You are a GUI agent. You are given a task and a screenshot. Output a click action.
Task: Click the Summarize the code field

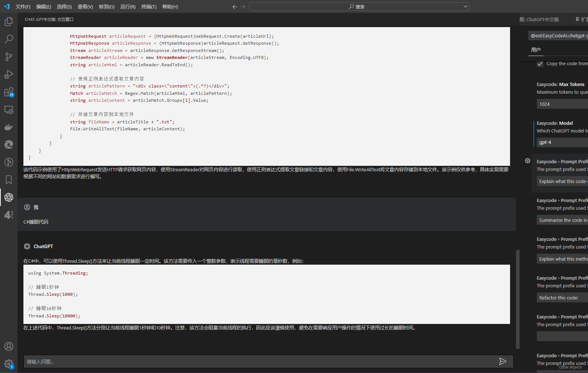562,220
